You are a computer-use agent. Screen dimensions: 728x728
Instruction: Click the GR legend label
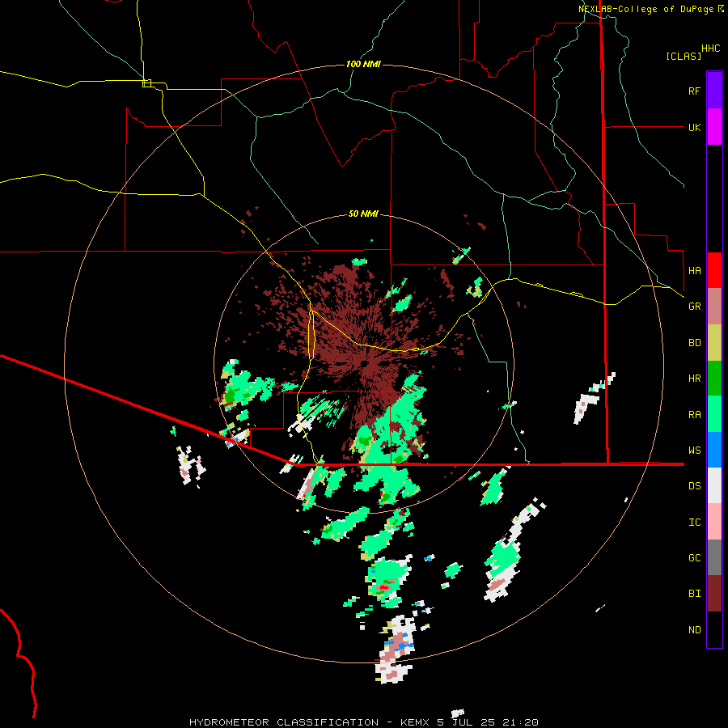coord(694,307)
